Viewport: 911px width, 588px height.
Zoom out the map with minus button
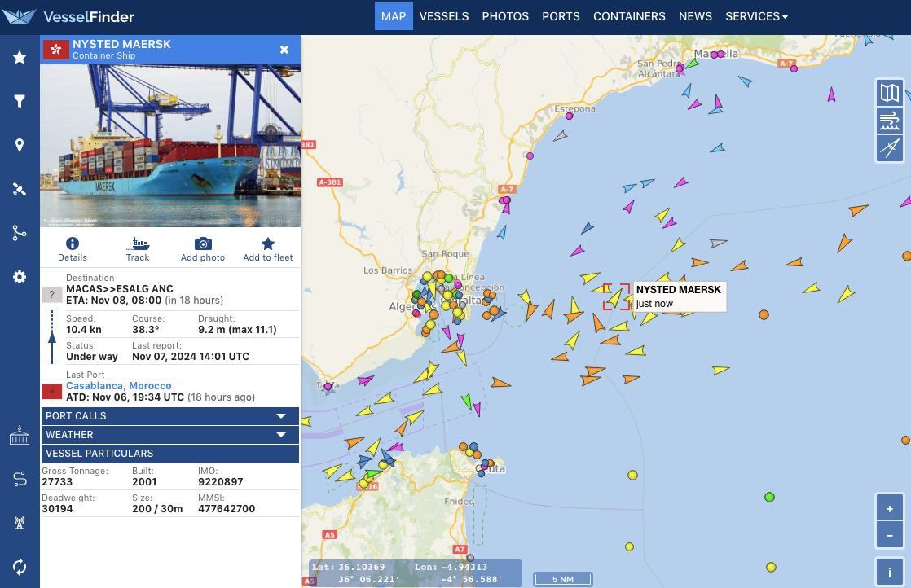[x=890, y=536]
